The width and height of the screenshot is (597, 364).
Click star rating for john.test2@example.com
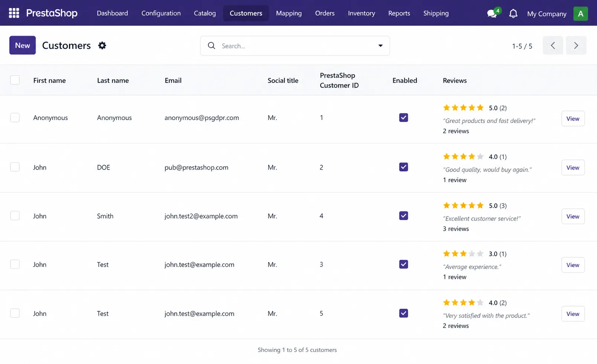coord(463,206)
